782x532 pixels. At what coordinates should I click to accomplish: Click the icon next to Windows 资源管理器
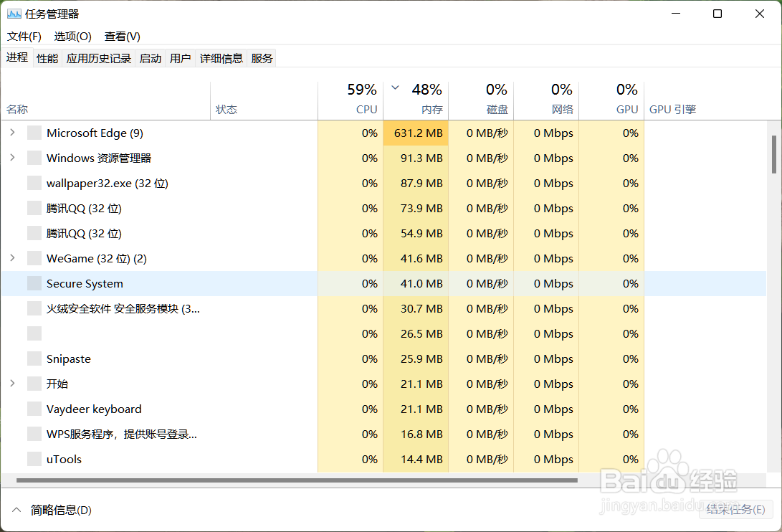(34, 158)
